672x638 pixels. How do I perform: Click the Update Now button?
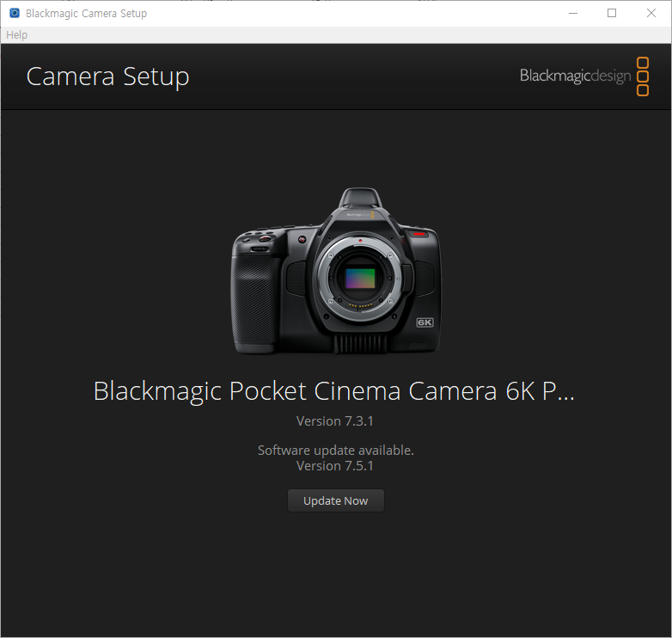(336, 500)
